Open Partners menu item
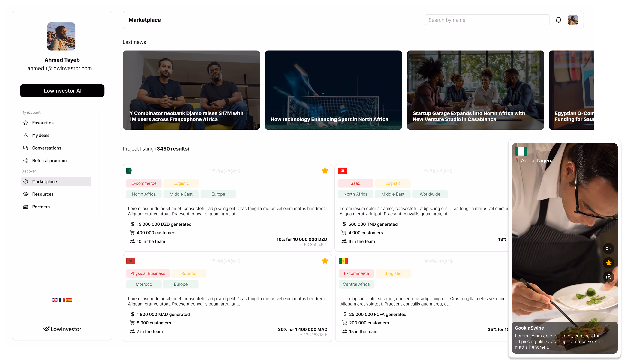 (x=56, y=207)
